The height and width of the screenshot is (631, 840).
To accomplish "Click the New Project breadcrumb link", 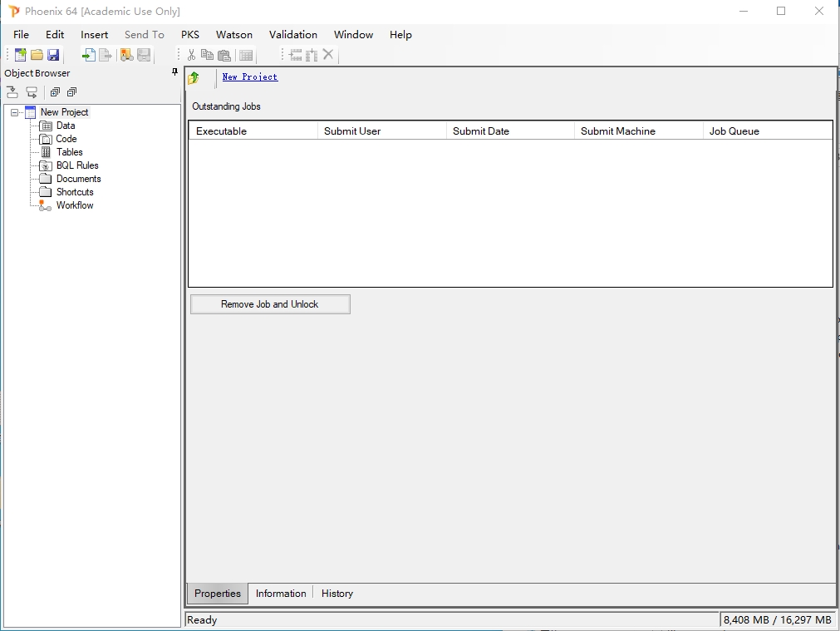I will (249, 76).
